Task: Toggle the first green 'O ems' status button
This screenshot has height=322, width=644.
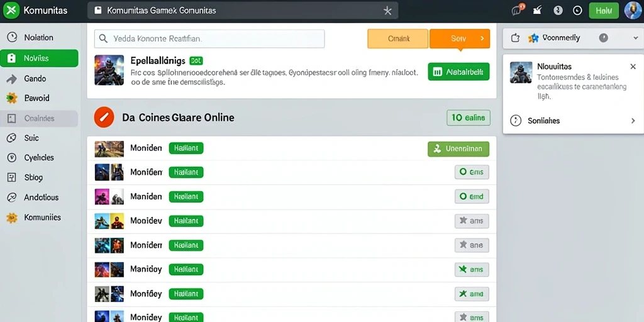Action: coord(472,172)
